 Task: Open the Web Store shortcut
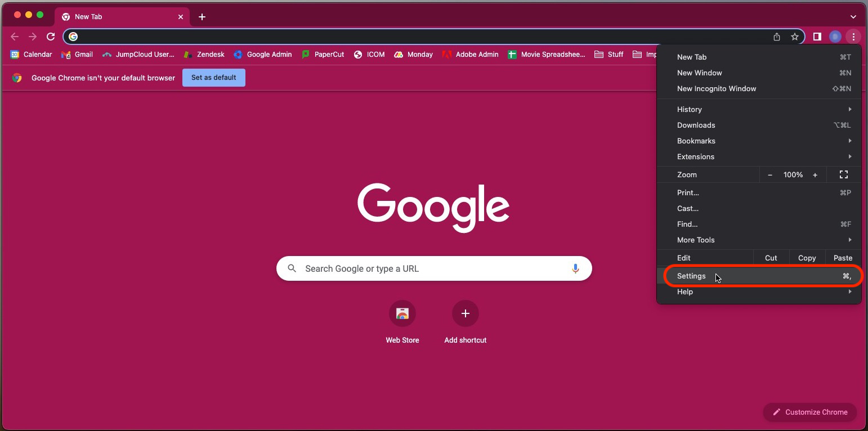coord(402,322)
